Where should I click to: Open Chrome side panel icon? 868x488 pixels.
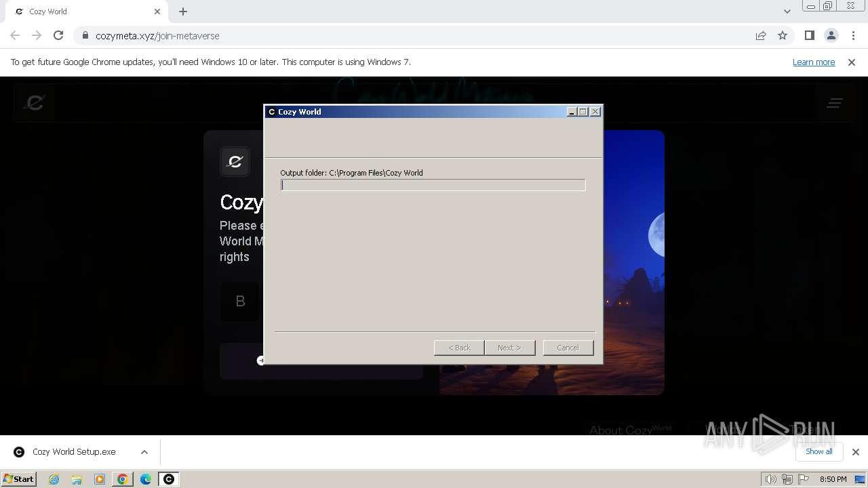click(809, 35)
